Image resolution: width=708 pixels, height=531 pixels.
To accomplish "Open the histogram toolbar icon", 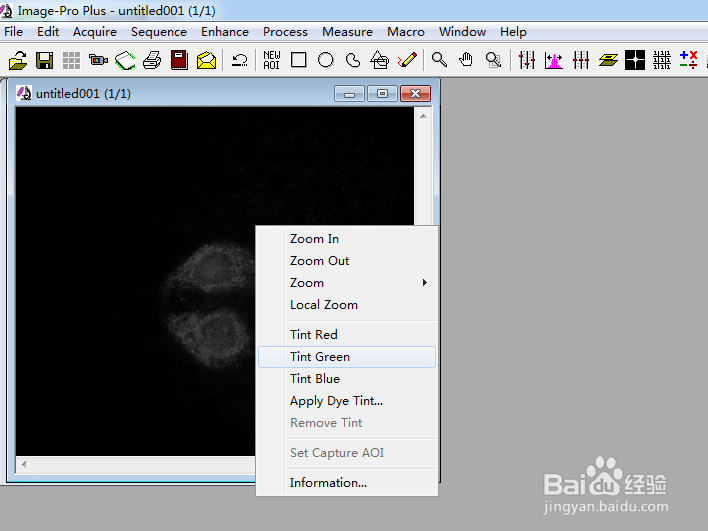I will pyautogui.click(x=554, y=60).
